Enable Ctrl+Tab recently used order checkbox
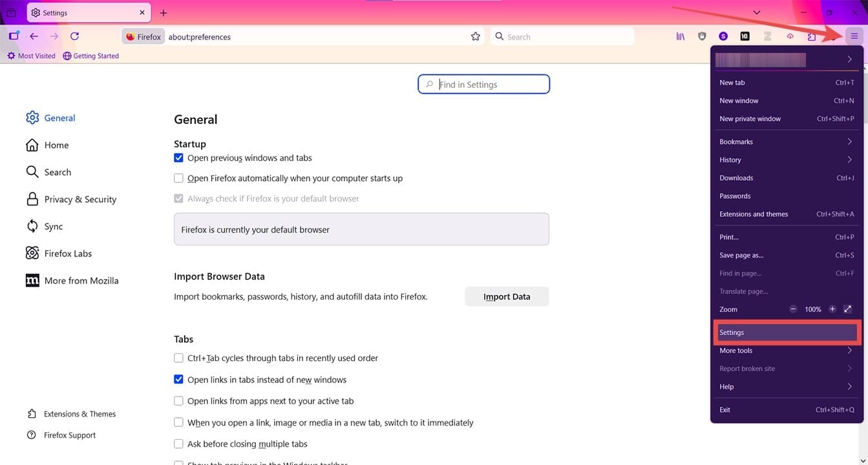Screen dimensions: 868x465 pos(179,358)
